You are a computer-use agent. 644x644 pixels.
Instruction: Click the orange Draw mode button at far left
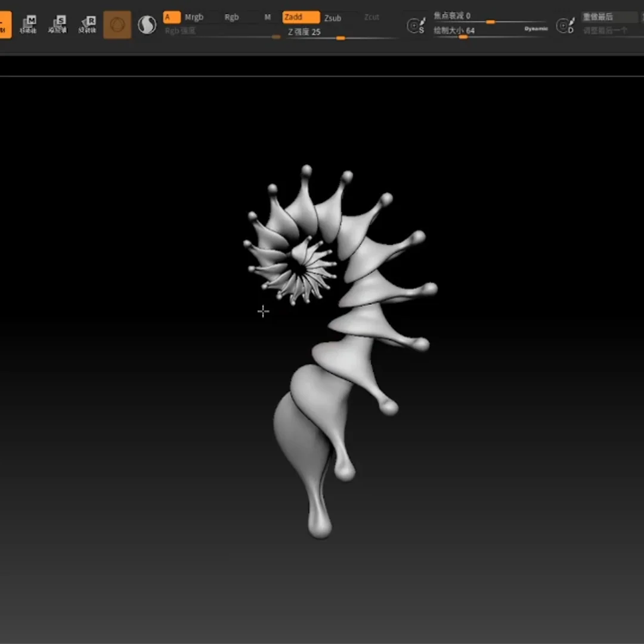pos(5,24)
